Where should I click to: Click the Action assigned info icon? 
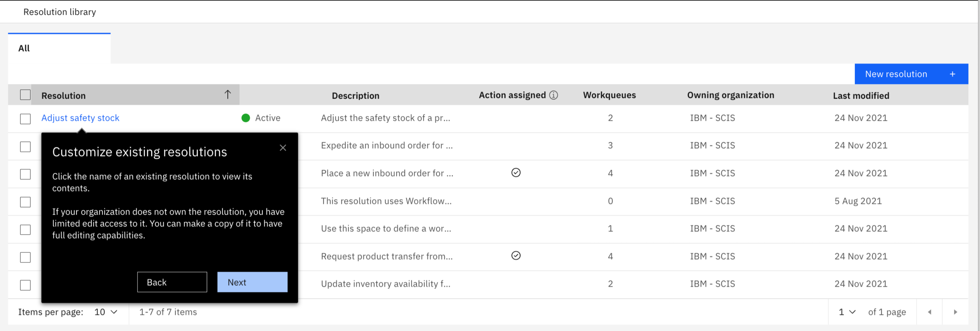click(x=553, y=95)
